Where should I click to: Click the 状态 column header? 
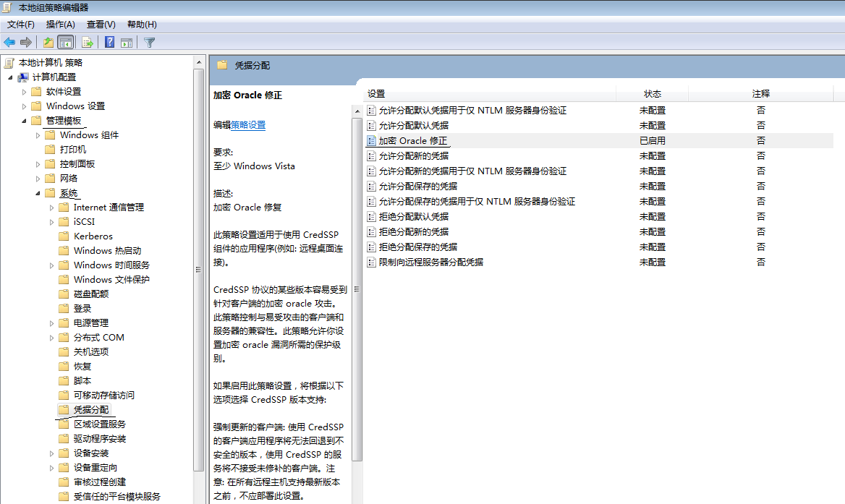click(x=652, y=93)
